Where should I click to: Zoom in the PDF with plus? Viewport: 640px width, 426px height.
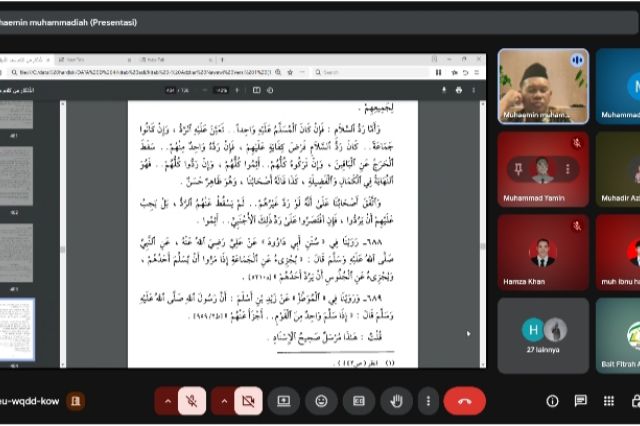pos(237,90)
